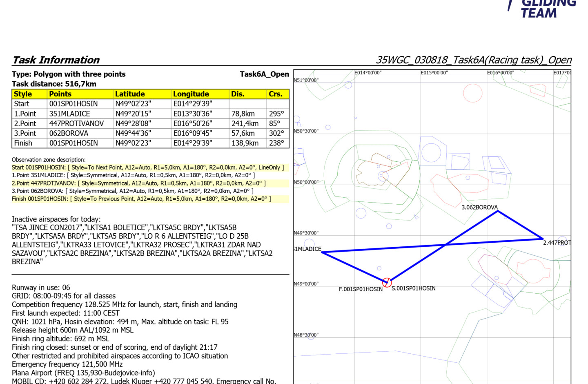Click the Task Information heading

coord(56,60)
